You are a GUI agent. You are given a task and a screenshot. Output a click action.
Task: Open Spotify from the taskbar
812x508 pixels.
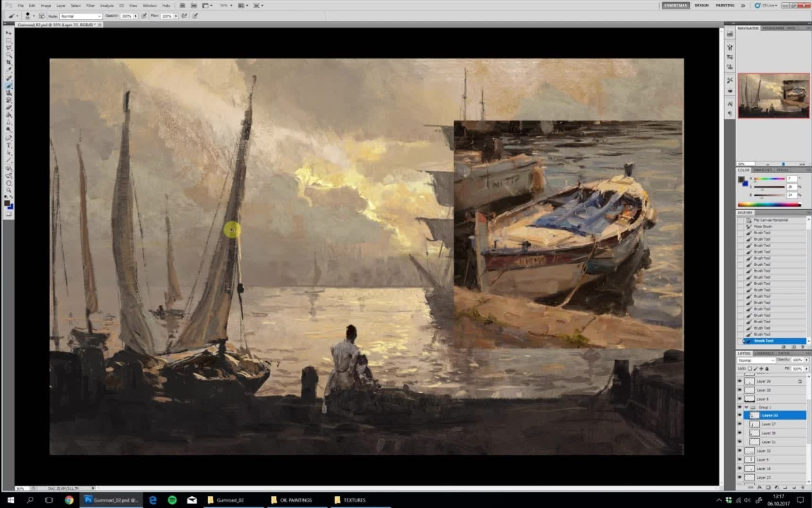[172, 500]
